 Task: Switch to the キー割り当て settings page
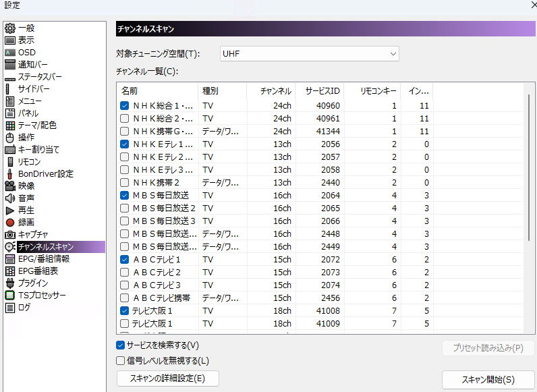click(38, 149)
